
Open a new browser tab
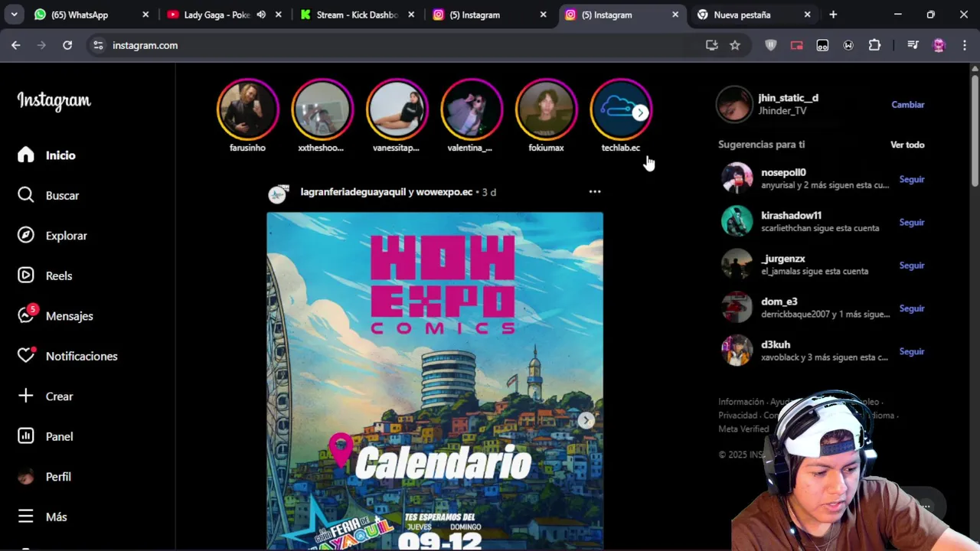coord(833,15)
